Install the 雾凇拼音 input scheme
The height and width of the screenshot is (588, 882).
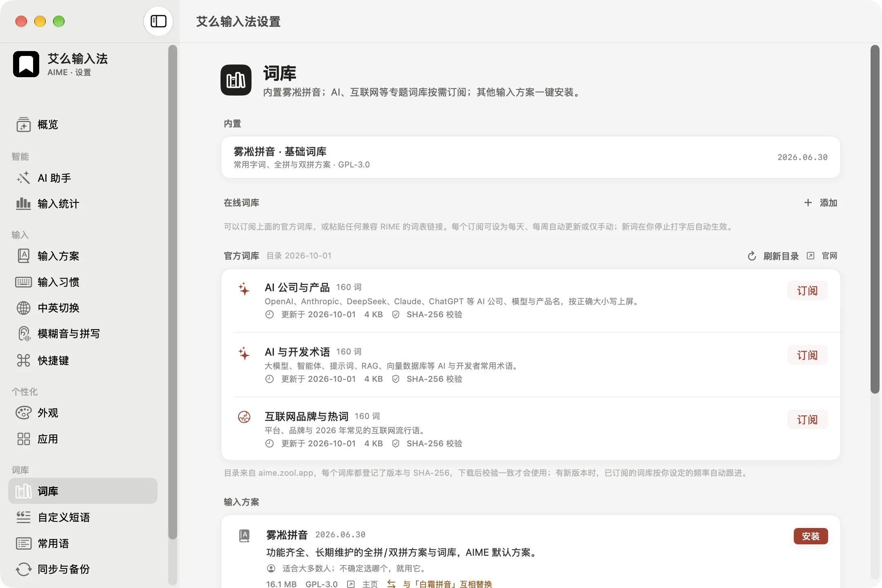(x=811, y=536)
